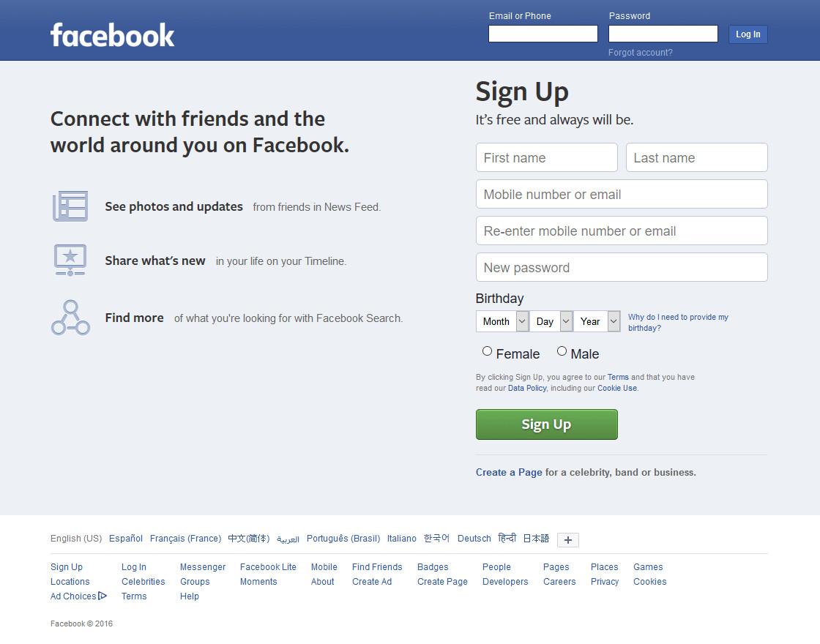Focus the New password field
The image size is (820, 644).
622,267
